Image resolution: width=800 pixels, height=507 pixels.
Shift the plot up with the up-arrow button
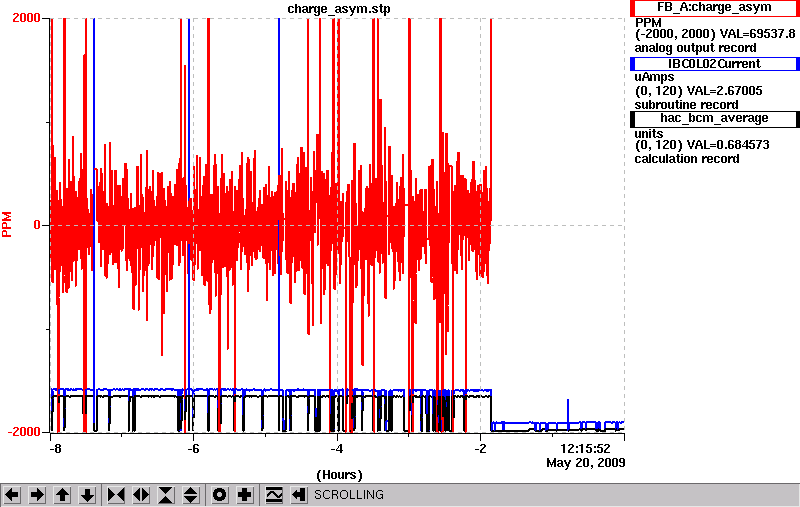click(x=62, y=495)
